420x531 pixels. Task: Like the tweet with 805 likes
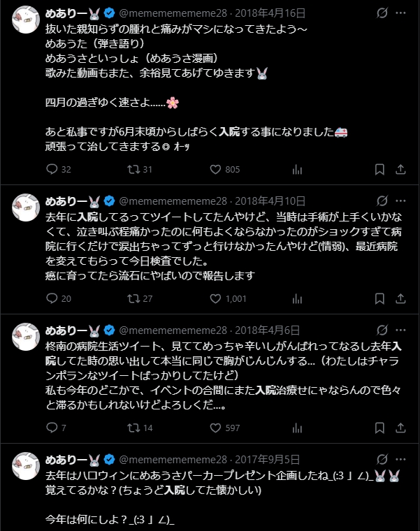pyautogui.click(x=216, y=169)
